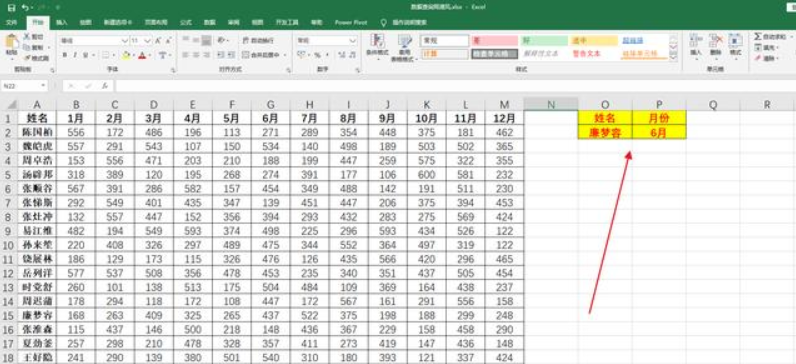This screenshot has height=364, width=796.
Task: Click the cell borders icon
Action: click(105, 55)
